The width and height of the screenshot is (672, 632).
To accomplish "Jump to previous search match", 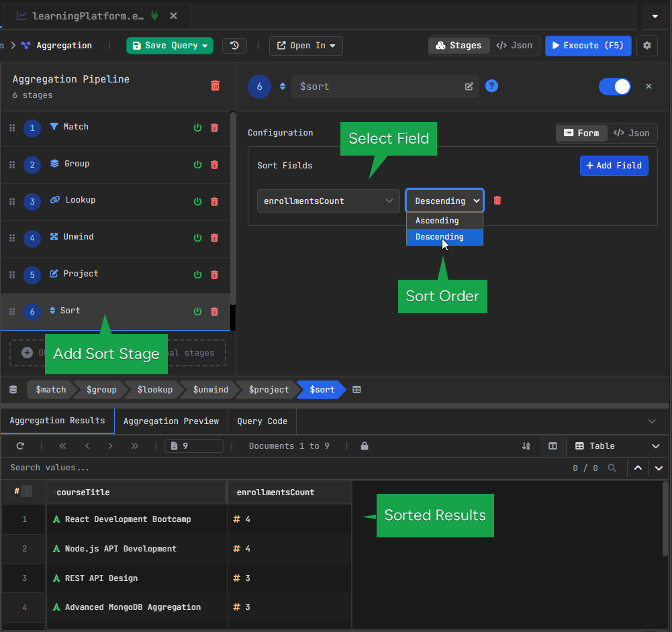I will pyautogui.click(x=638, y=468).
